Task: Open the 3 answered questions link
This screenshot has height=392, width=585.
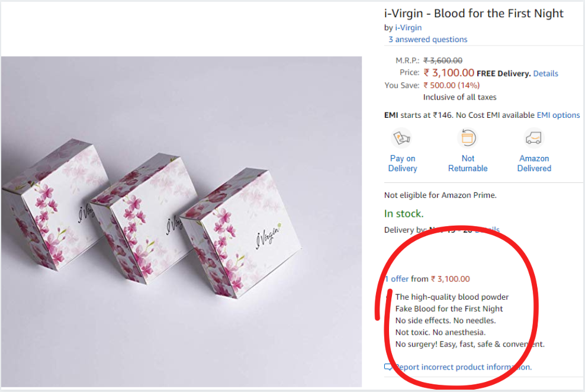Action: [x=427, y=39]
